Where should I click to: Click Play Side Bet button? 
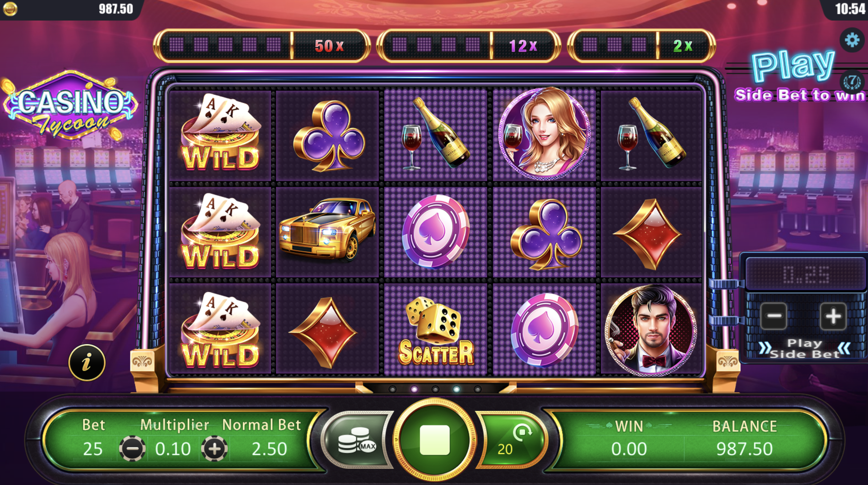804,349
